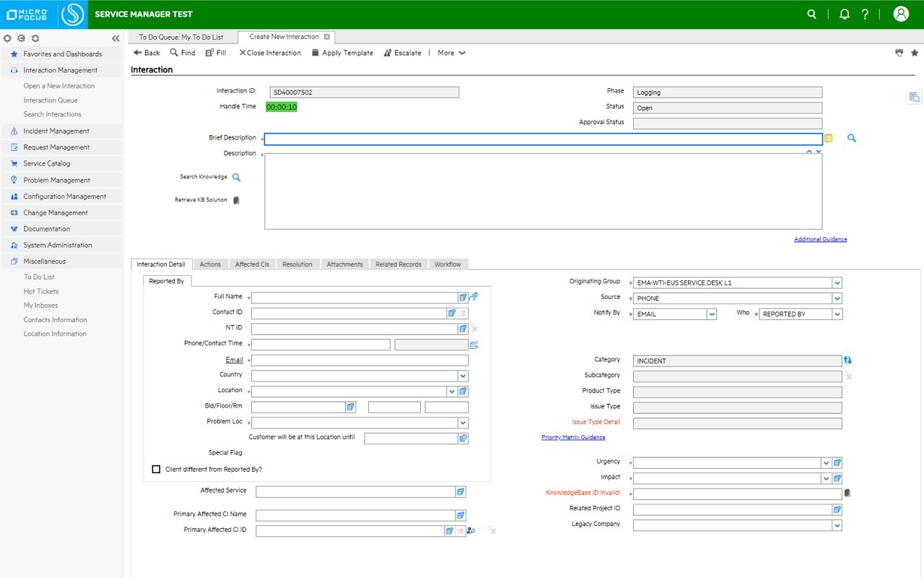Check 'Client different from Reported By?'
The image size is (924, 578).
[x=156, y=470]
